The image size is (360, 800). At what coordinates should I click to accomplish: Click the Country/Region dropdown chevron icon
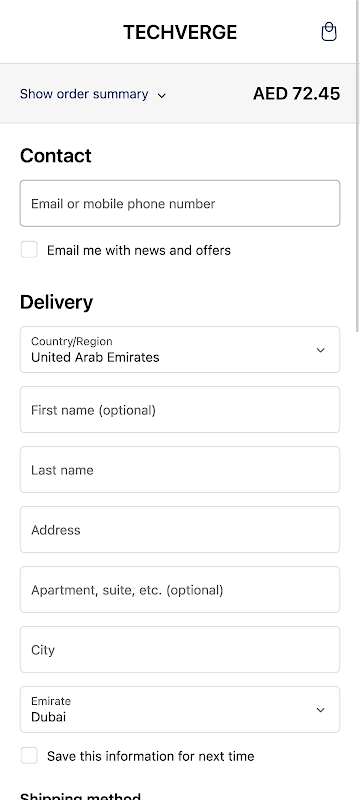pos(320,350)
